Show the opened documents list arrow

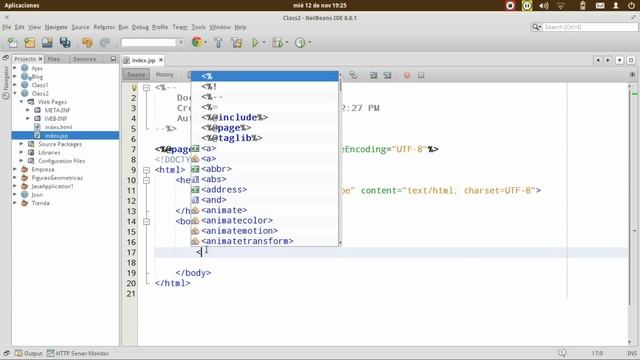pyautogui.click(x=620, y=60)
